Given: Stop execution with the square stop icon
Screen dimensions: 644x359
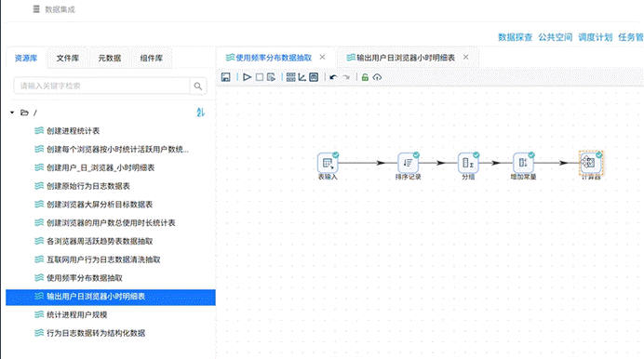Looking at the screenshot, I should coord(259,77).
